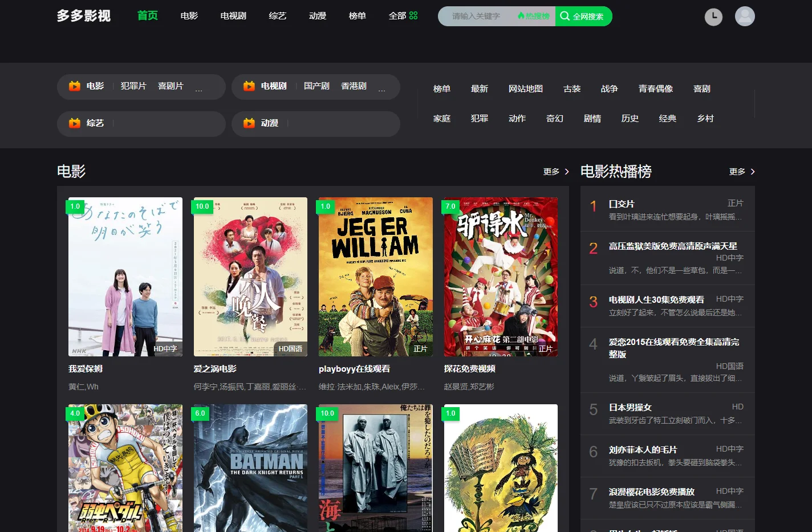Open the playboyy在线观看 title link
This screenshot has height=532, width=812.
tap(355, 369)
